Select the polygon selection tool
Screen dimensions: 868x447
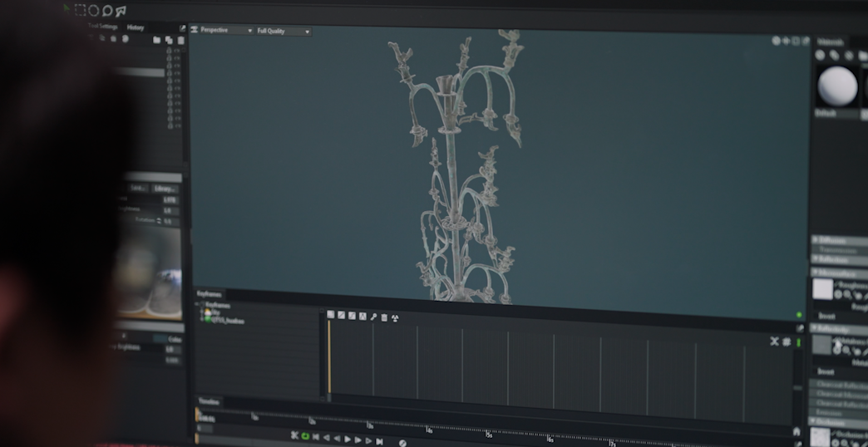pos(121,11)
